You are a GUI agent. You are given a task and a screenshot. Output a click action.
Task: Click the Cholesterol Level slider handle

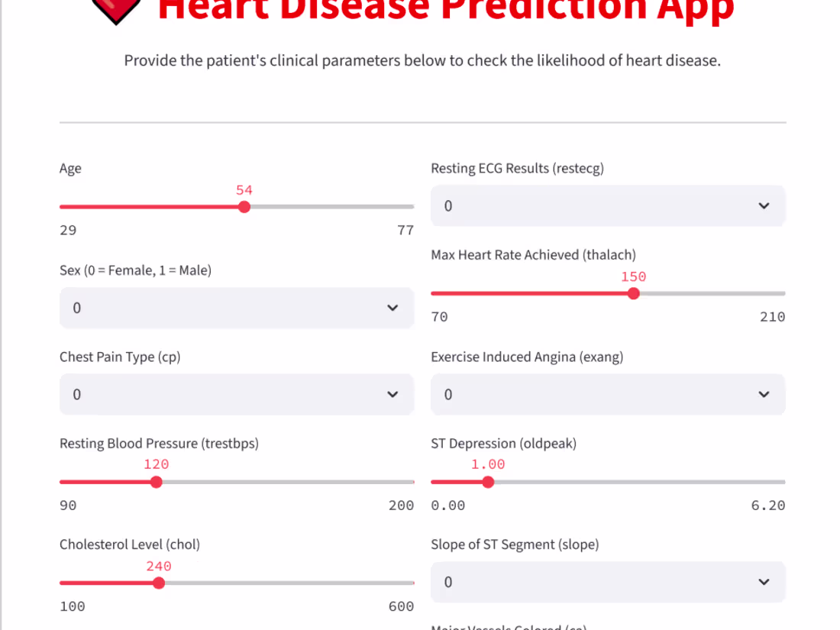158,583
